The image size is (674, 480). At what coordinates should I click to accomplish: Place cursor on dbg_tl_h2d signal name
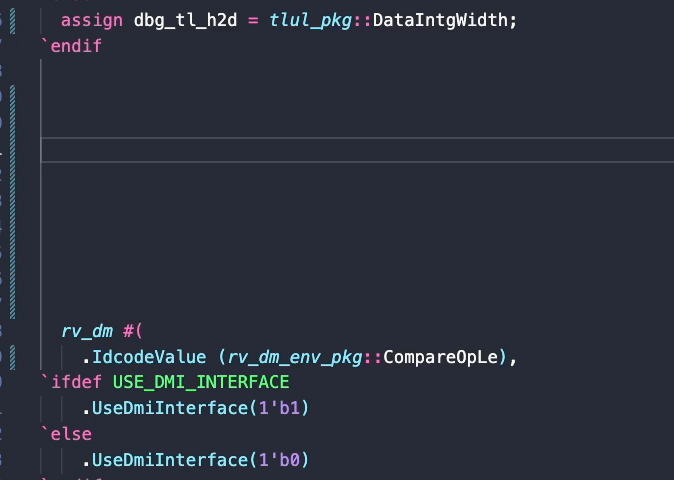coord(186,20)
